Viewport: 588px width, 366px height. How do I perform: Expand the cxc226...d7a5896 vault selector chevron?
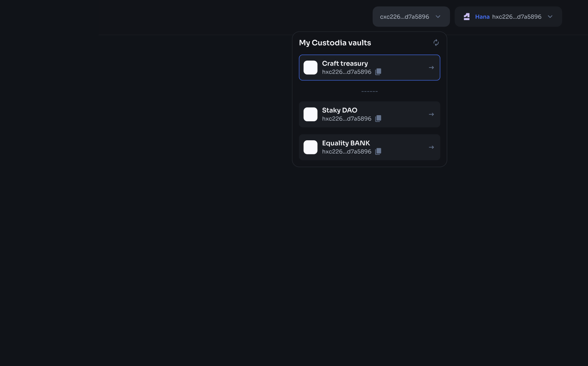(x=438, y=17)
